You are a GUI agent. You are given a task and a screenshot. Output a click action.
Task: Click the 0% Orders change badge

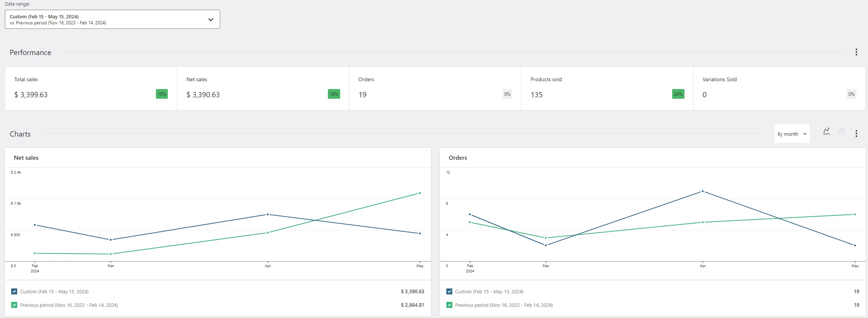pyautogui.click(x=507, y=94)
